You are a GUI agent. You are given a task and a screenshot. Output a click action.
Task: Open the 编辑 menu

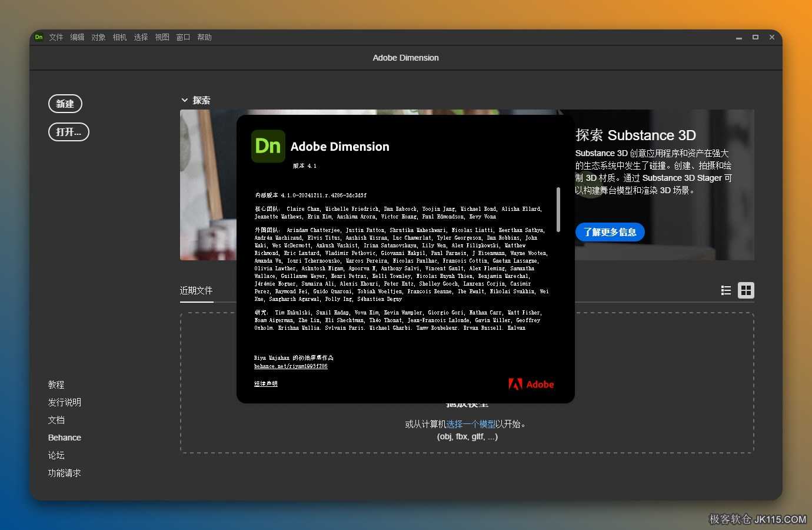coord(78,37)
